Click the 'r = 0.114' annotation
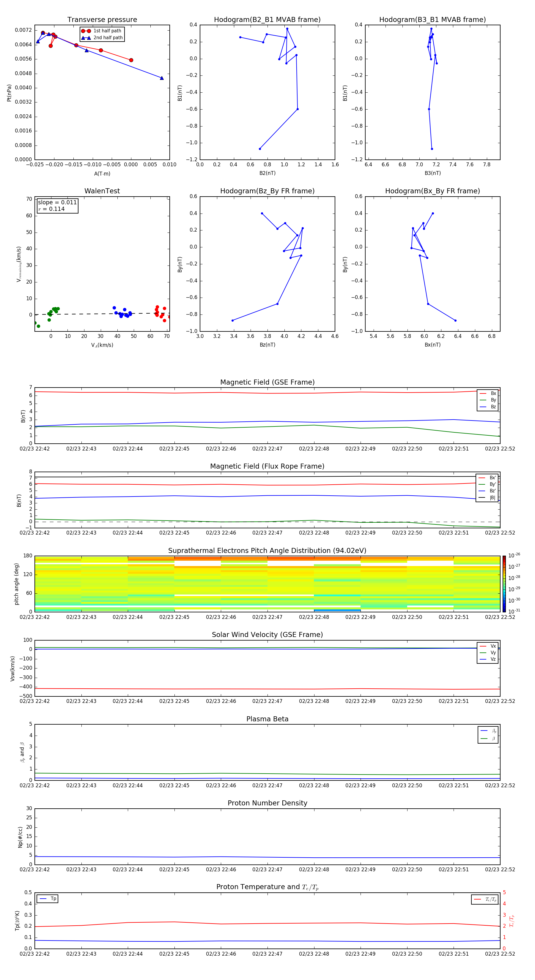535x980 pixels. [51, 209]
